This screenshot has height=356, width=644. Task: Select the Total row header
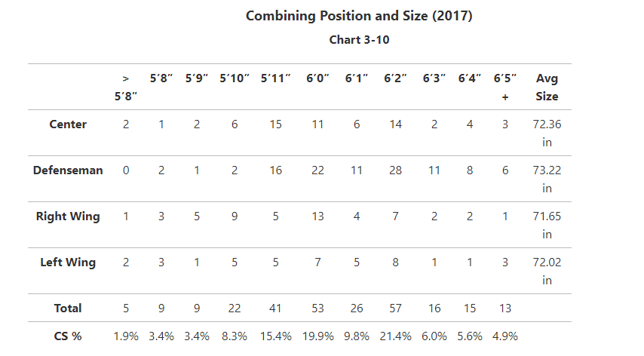click(x=68, y=308)
